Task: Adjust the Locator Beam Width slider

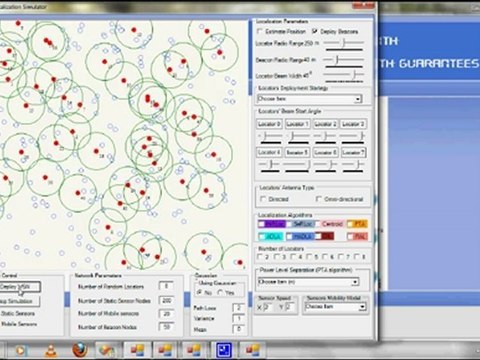Action: coord(344,75)
